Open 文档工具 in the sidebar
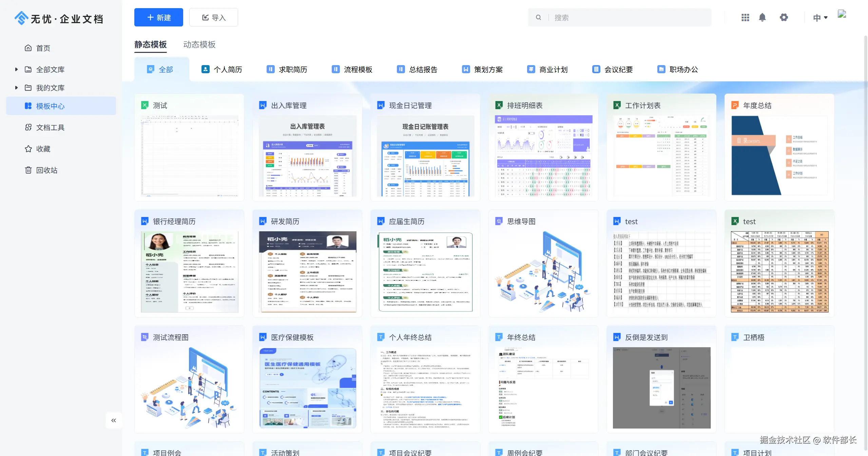 pyautogui.click(x=50, y=127)
